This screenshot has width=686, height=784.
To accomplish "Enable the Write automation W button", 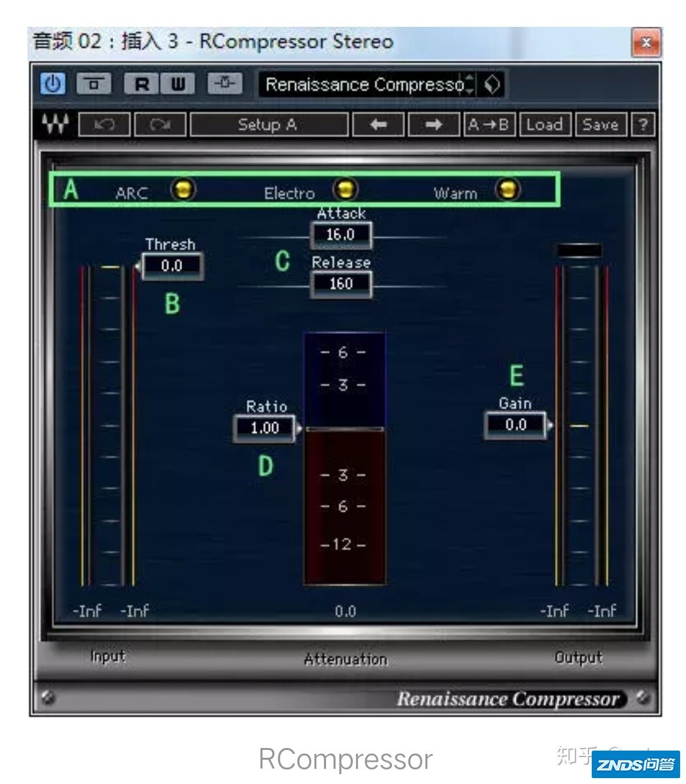I will tap(177, 83).
